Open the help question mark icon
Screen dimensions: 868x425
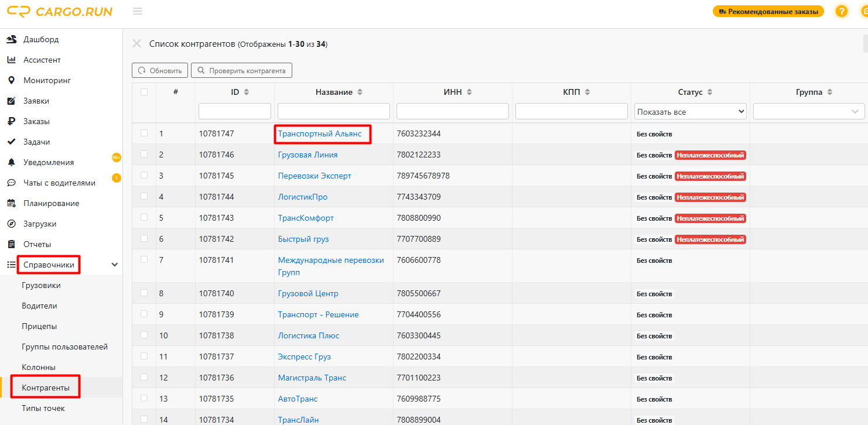[841, 11]
